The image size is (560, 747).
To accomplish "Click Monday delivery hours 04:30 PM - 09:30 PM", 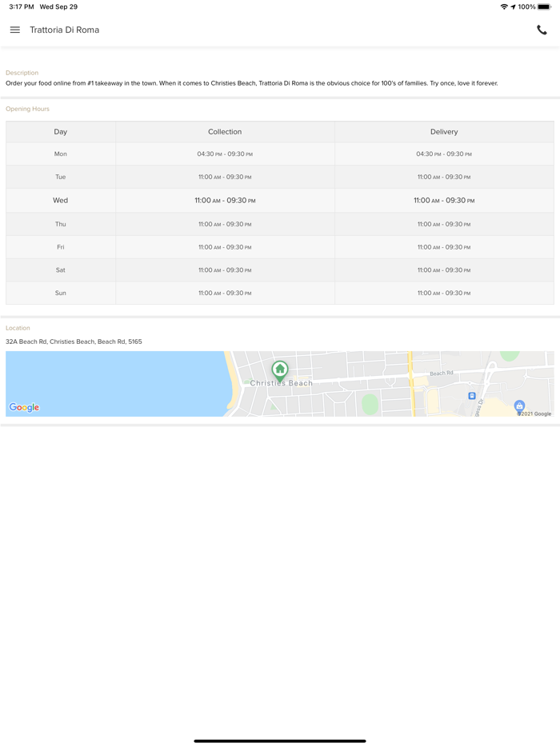I will [x=444, y=154].
